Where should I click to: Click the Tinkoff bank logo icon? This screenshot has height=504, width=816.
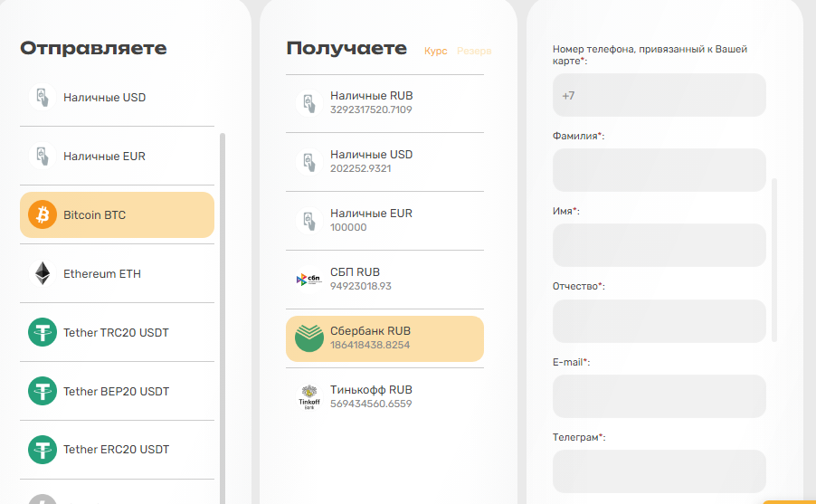click(x=308, y=396)
